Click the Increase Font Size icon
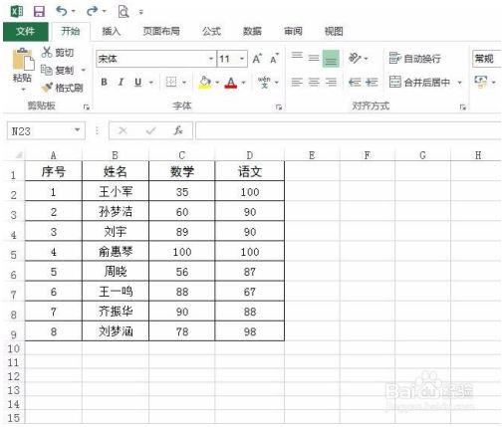 257,59
